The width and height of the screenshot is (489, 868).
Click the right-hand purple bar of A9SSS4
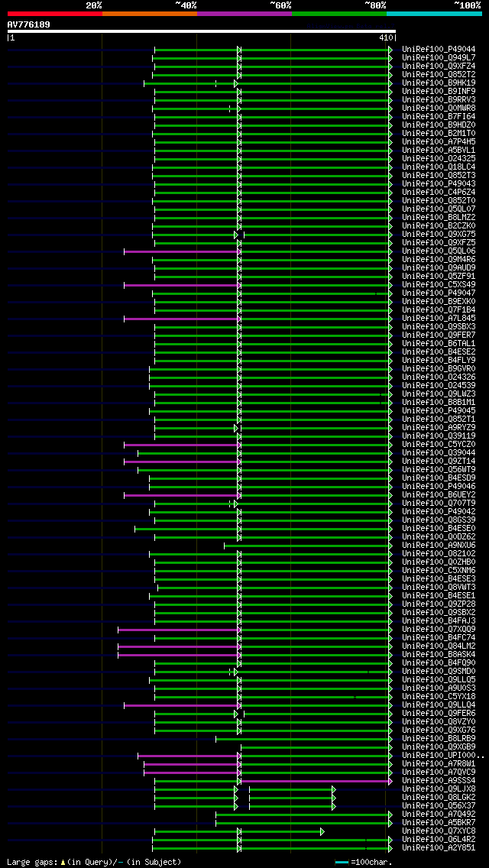tap(315, 781)
